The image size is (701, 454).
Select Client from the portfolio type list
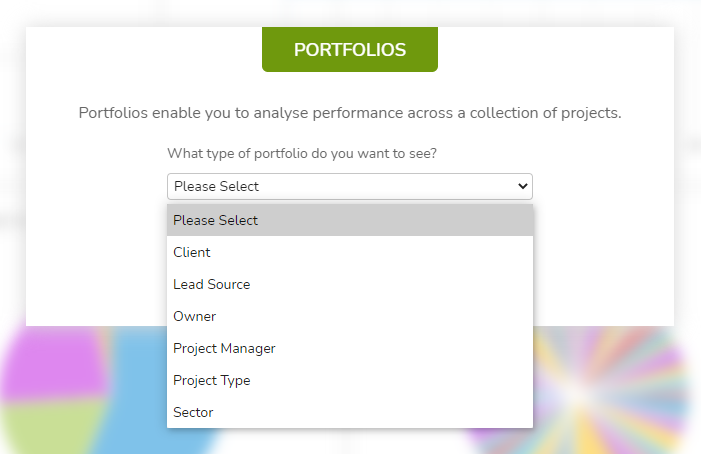pyautogui.click(x=350, y=252)
